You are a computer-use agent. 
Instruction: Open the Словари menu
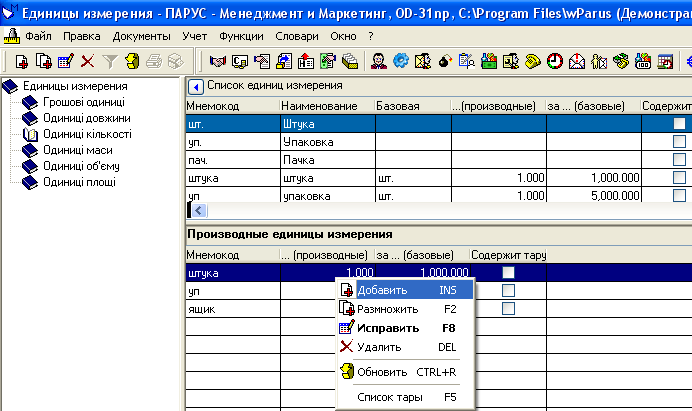click(297, 36)
